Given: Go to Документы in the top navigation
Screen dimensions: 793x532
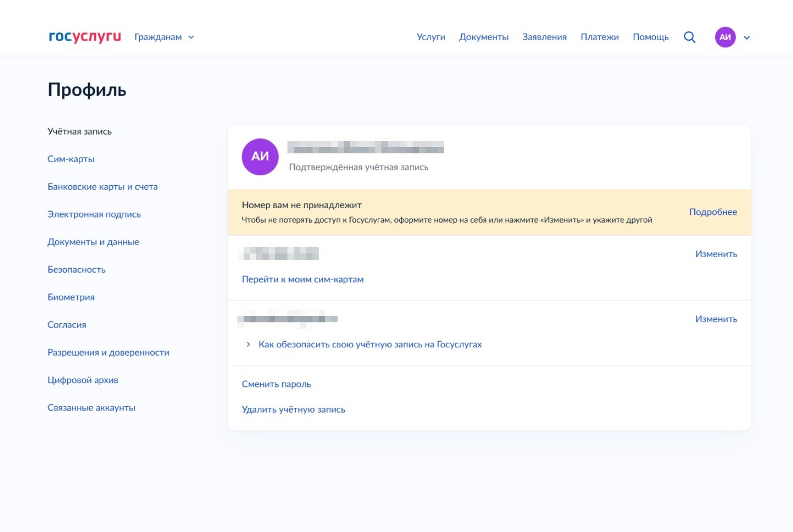Looking at the screenshot, I should (484, 37).
